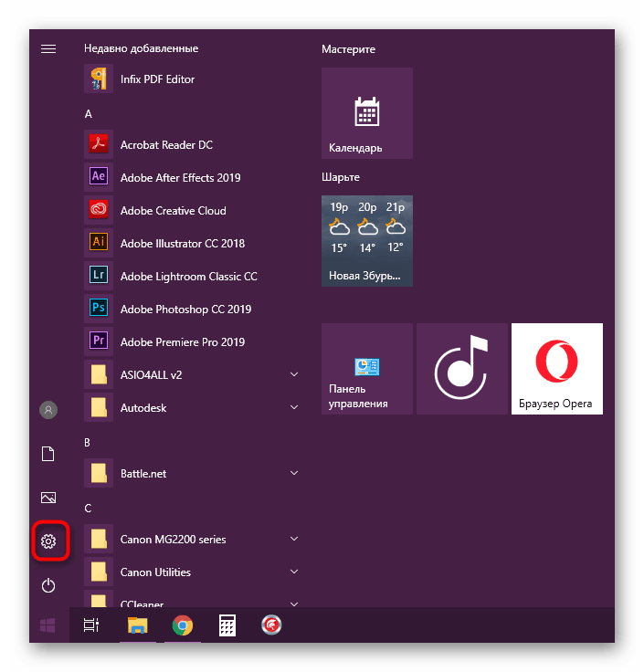Viewport: 644px width, 672px height.
Task: Open CCleaner from the taskbar
Action: [271, 625]
